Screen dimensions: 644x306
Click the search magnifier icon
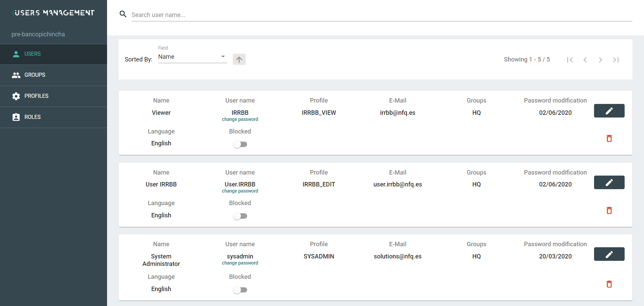tap(123, 14)
